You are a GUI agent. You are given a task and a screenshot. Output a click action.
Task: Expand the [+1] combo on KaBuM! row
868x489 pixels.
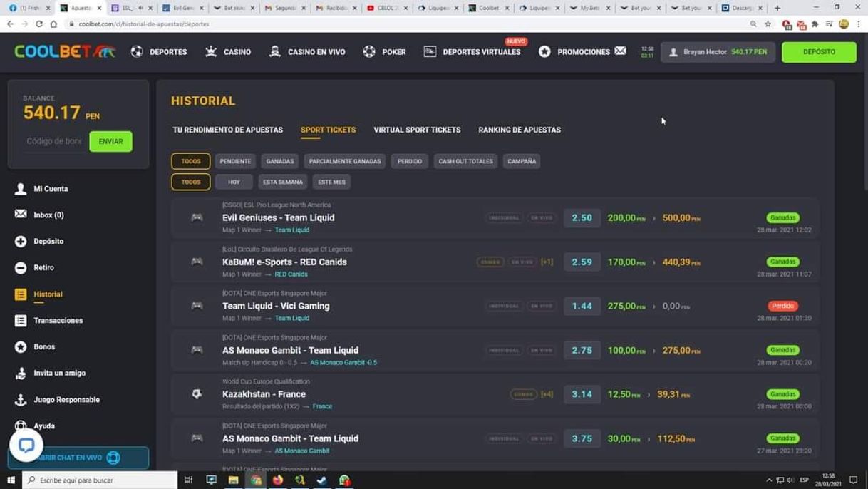click(547, 262)
